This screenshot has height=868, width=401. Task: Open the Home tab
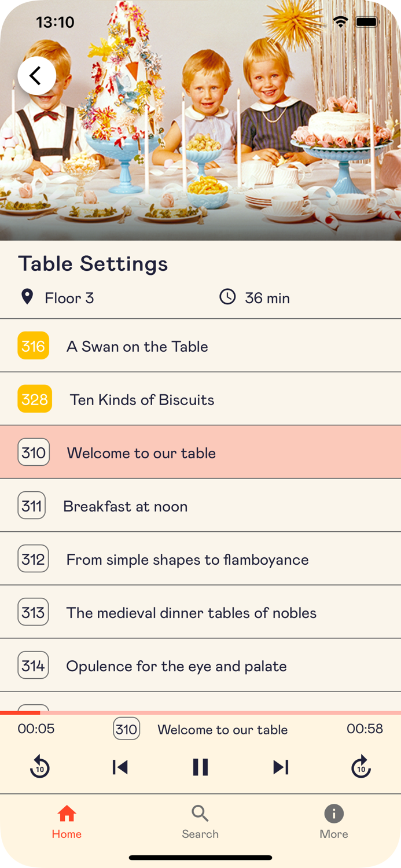tap(67, 822)
